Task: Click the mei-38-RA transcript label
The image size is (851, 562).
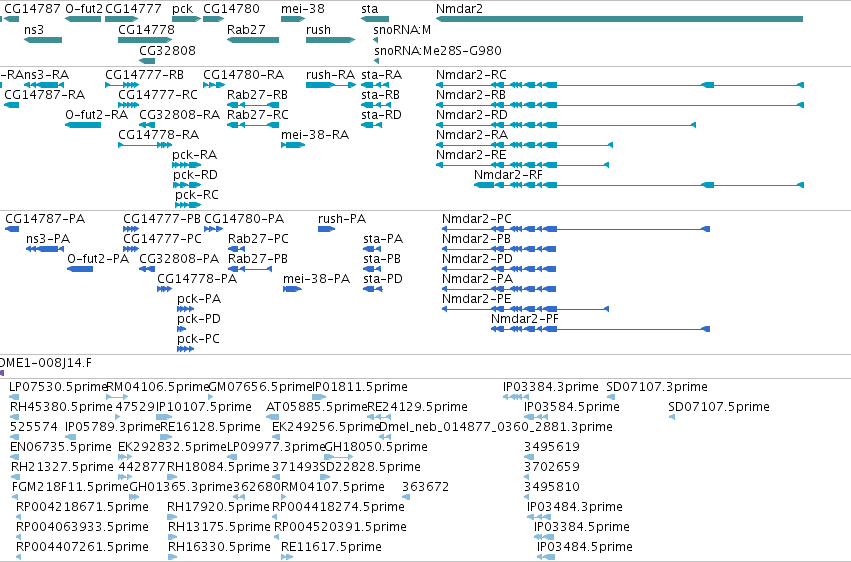Action: (315, 135)
